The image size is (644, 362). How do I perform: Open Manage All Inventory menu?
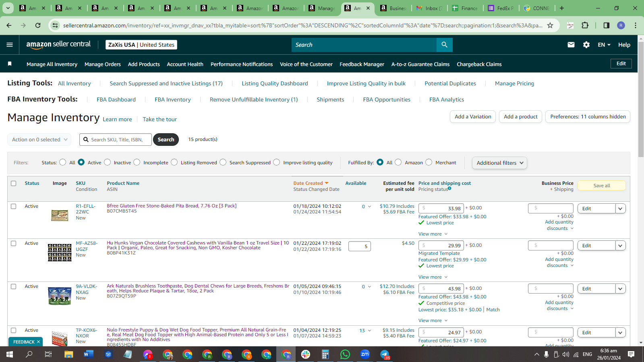click(52, 64)
